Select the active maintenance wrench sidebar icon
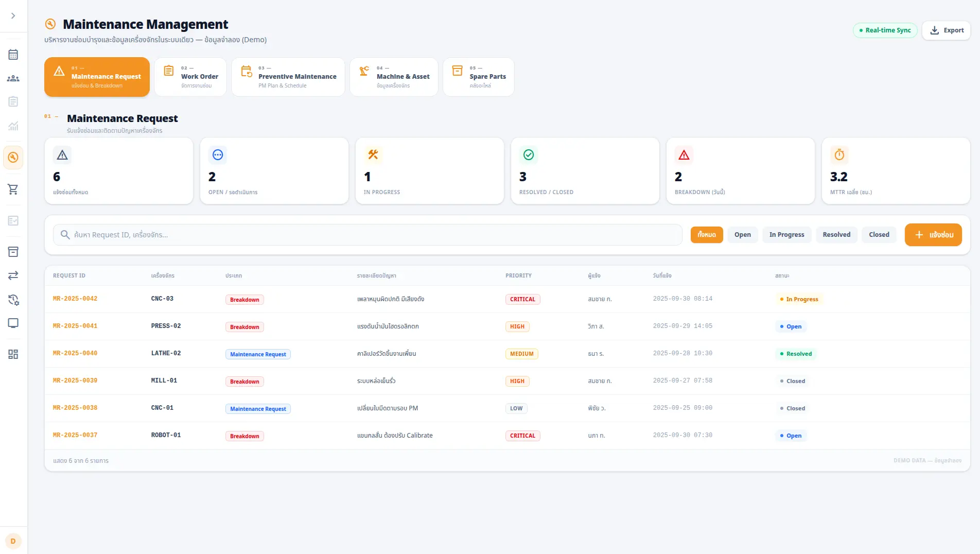Screen dimensions: 980x554 [x=13, y=158]
